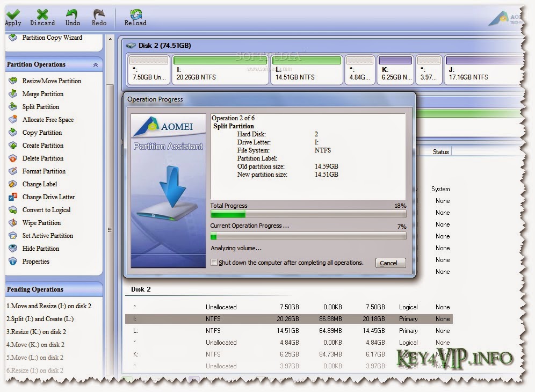This screenshot has height=392, width=535.
Task: Select the L: 14.51GB NTFS partition block
Action: 307,70
